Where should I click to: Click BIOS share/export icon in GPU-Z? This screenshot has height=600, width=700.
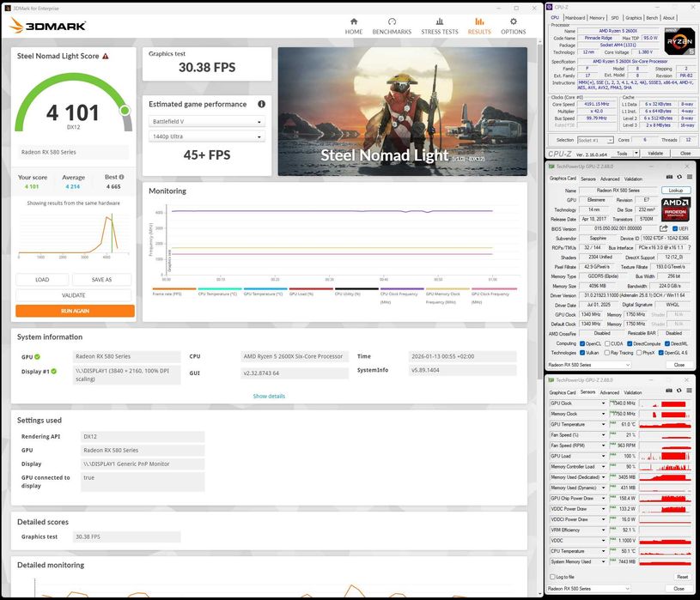click(x=663, y=228)
